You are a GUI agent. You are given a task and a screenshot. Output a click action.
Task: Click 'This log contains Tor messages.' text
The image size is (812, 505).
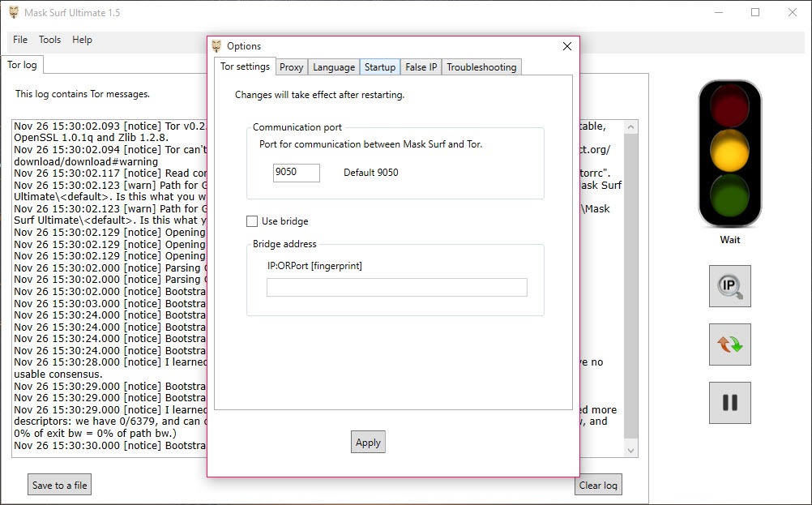click(83, 94)
